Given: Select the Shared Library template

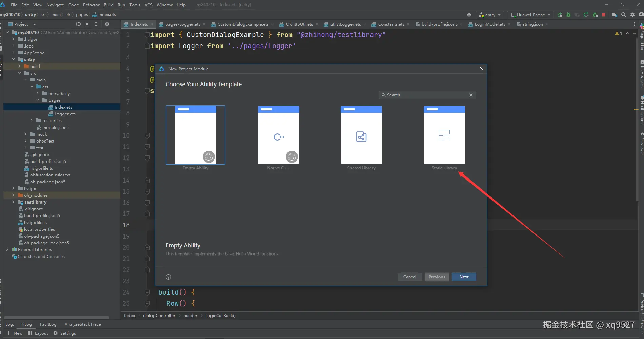Looking at the screenshot, I should point(361,138).
